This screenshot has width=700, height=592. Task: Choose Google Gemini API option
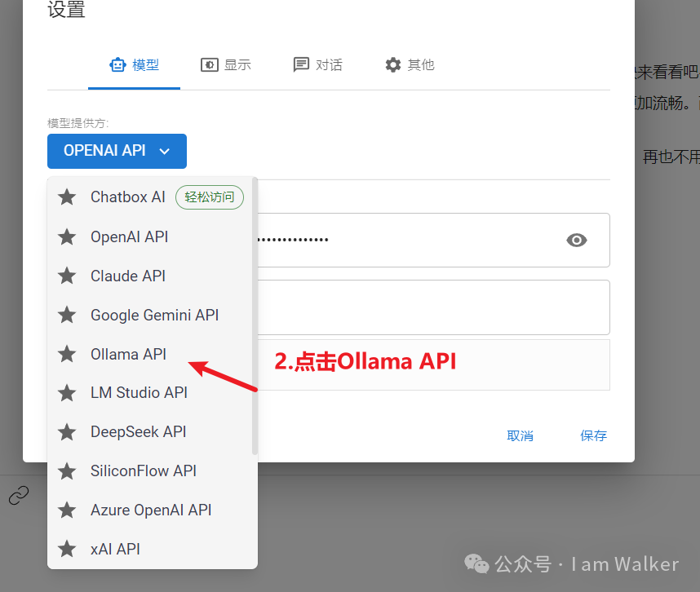[x=153, y=315]
